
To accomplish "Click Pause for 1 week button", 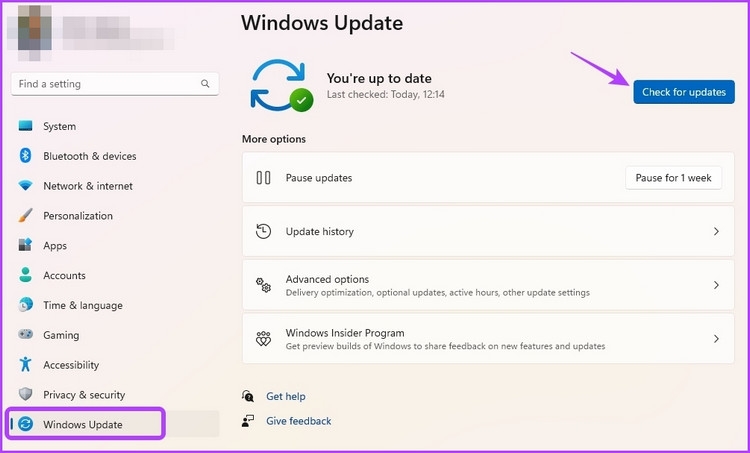I will pyautogui.click(x=673, y=177).
